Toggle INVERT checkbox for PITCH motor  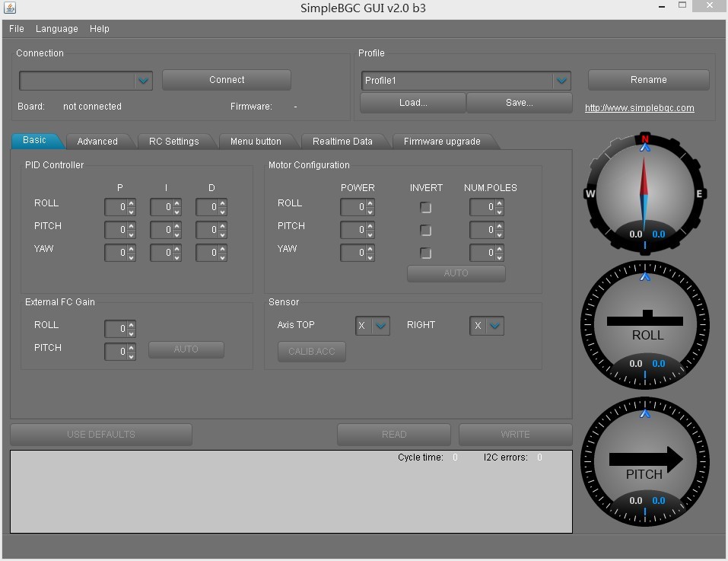pyautogui.click(x=426, y=231)
